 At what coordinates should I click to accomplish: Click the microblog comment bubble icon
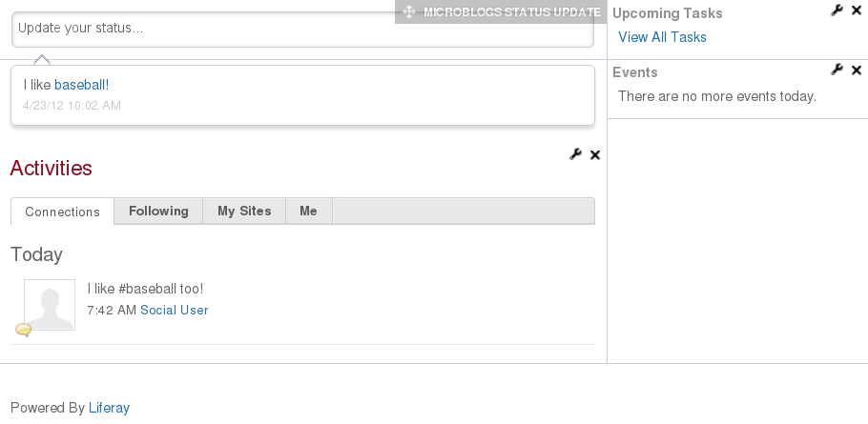point(23,330)
